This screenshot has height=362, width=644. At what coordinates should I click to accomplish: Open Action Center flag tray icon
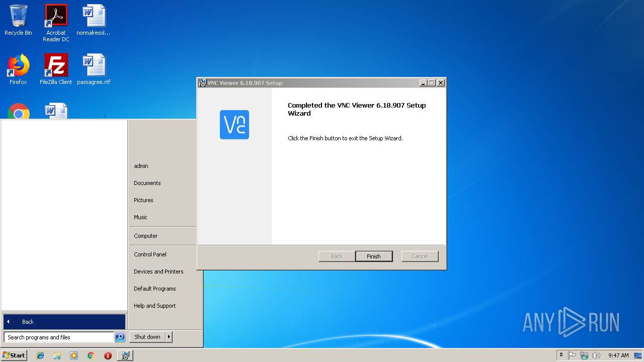[572, 355]
